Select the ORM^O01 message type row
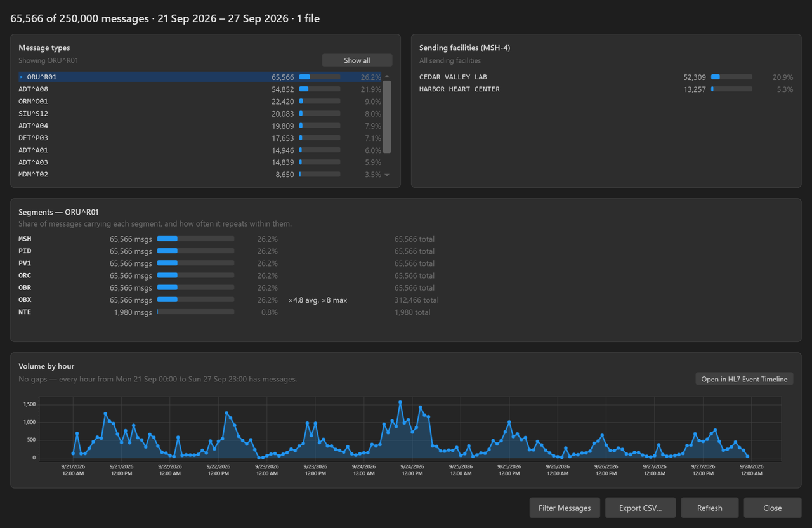 coord(200,102)
